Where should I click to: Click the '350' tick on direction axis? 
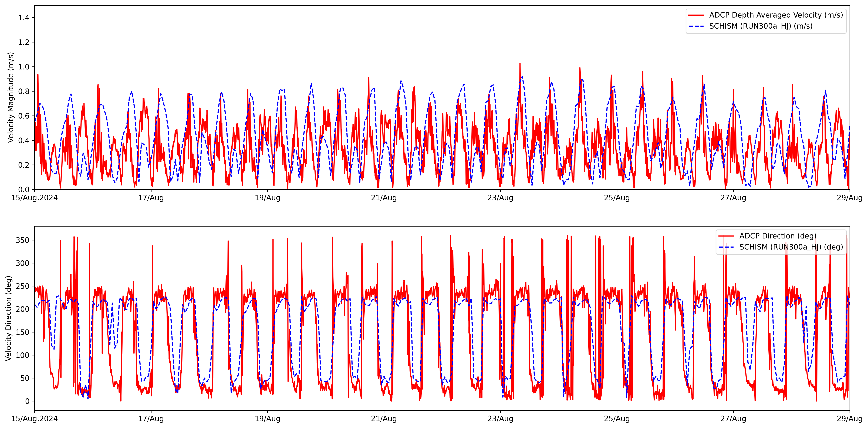click(23, 240)
